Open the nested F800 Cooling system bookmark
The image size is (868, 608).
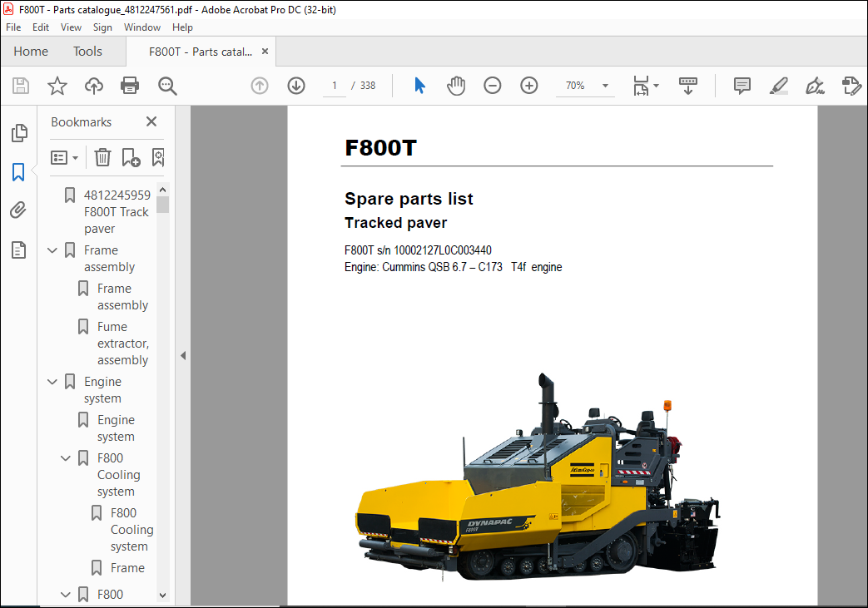[x=131, y=530]
